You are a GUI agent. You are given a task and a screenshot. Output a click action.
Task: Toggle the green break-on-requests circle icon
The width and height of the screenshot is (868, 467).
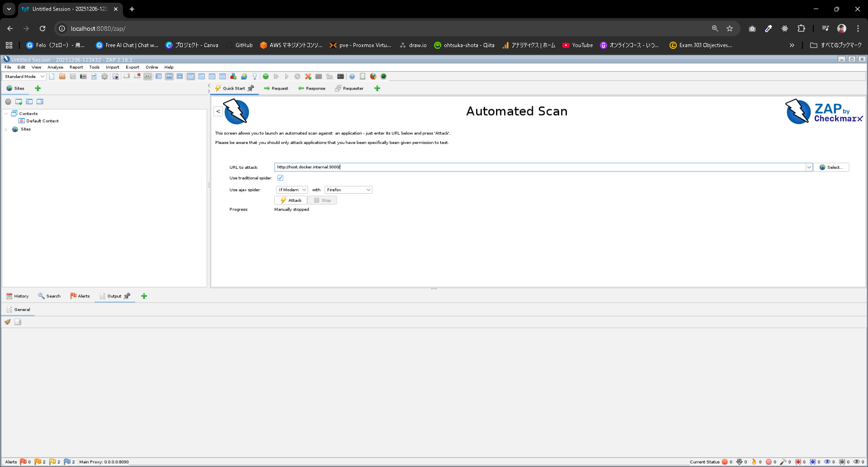pyautogui.click(x=266, y=76)
